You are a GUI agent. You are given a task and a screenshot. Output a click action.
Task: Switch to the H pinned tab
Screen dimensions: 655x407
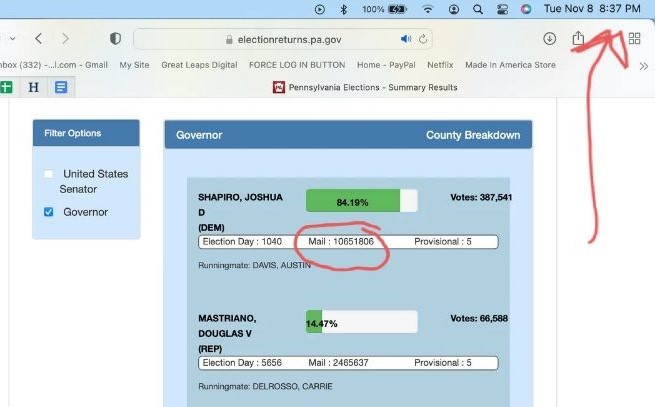(x=33, y=87)
